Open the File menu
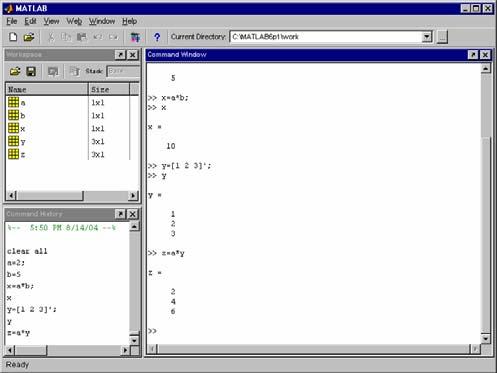The width and height of the screenshot is (497, 373). [12, 21]
